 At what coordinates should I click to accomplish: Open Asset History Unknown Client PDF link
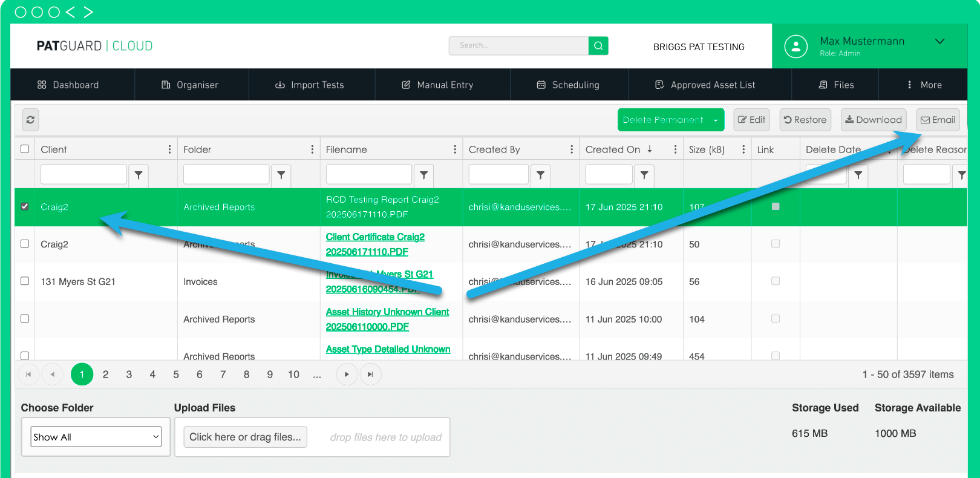pos(387,319)
